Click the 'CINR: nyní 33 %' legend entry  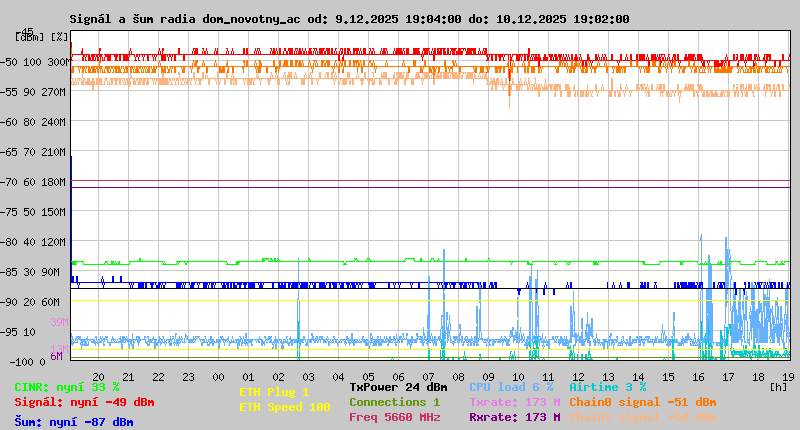[67, 387]
